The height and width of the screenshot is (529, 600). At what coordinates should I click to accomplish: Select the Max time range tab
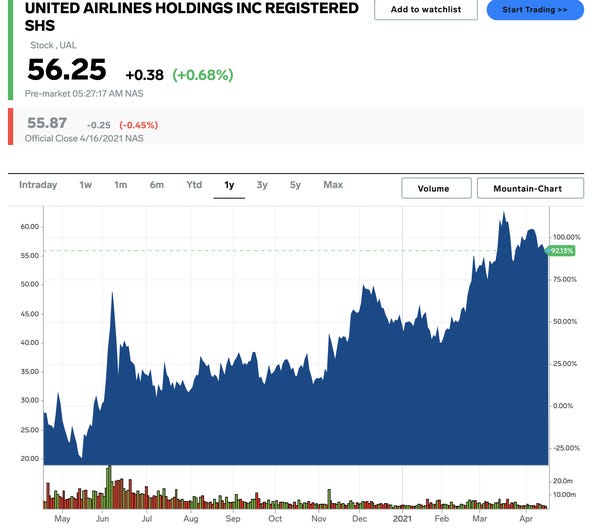pyautogui.click(x=333, y=185)
